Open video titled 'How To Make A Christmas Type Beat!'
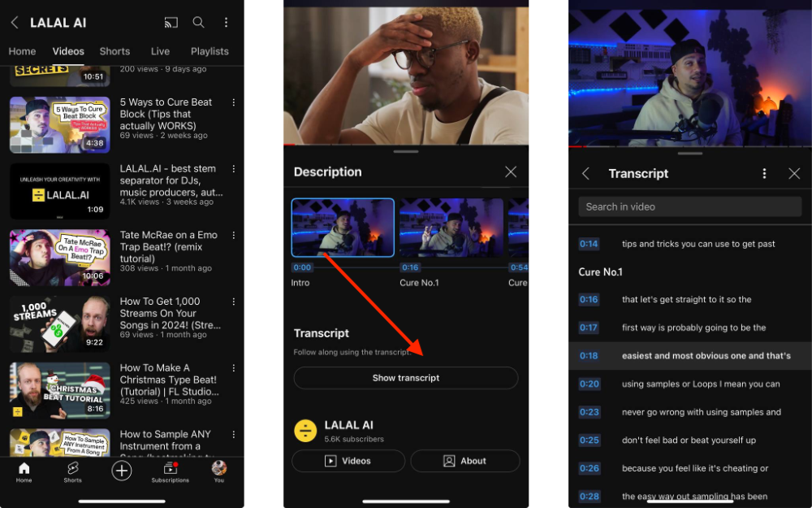The image size is (812, 508). coord(170,380)
